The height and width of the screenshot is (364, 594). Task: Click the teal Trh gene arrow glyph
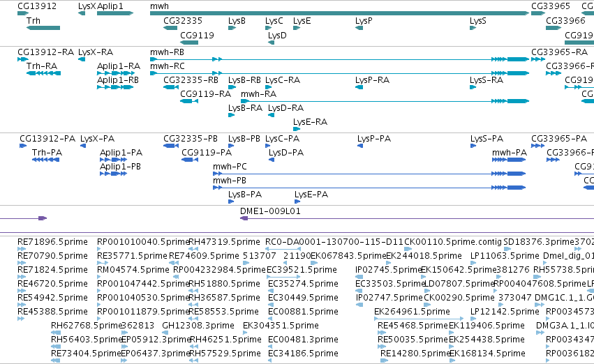click(x=43, y=28)
